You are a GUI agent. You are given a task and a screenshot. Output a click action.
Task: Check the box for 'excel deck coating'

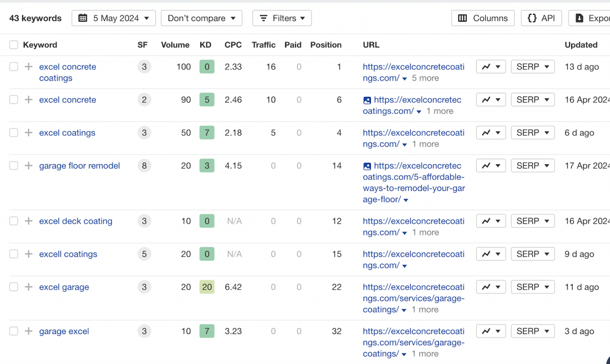point(14,221)
